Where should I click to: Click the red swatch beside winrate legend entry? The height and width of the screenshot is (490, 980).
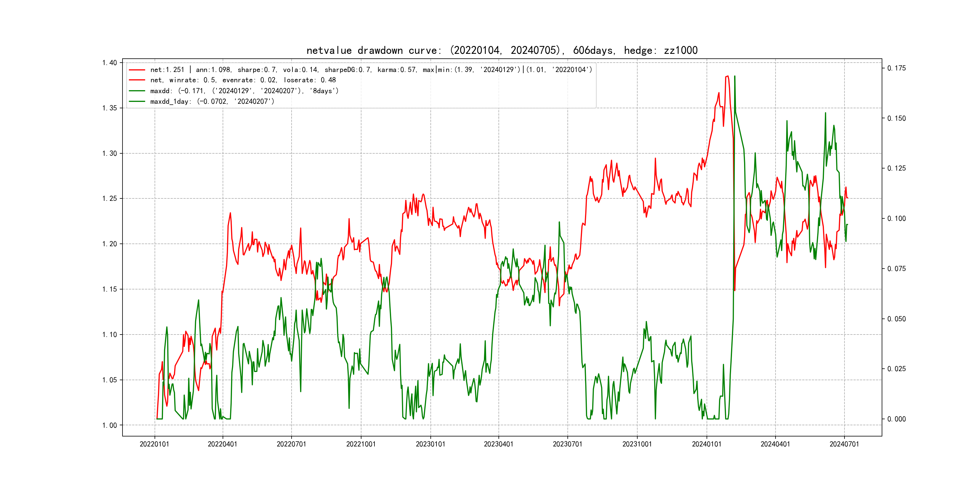[x=137, y=80]
